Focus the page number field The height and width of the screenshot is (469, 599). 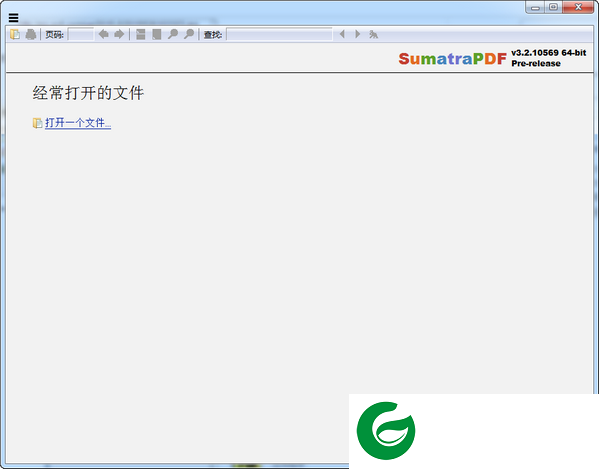81,35
